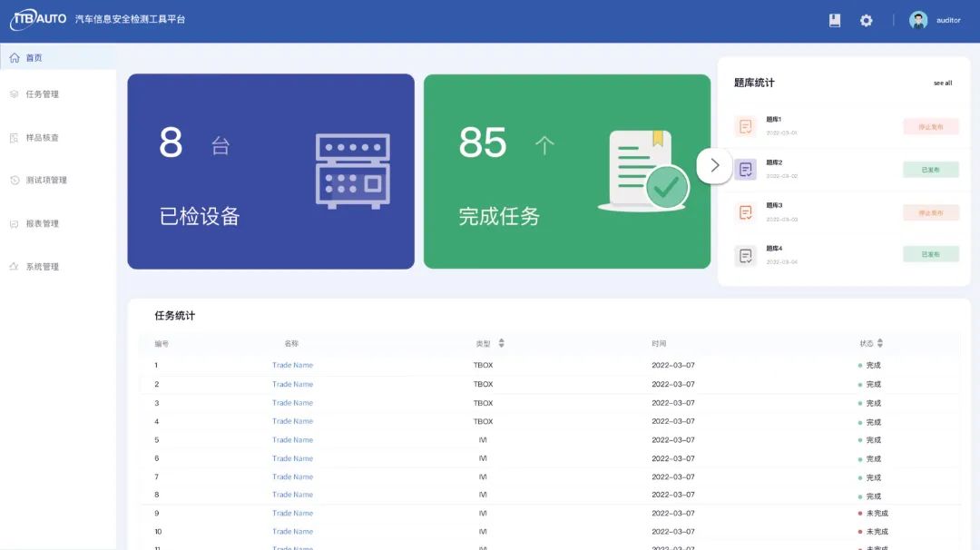Open Trade Name link in row 1
Viewport: 980px width, 550px height.
coord(292,366)
